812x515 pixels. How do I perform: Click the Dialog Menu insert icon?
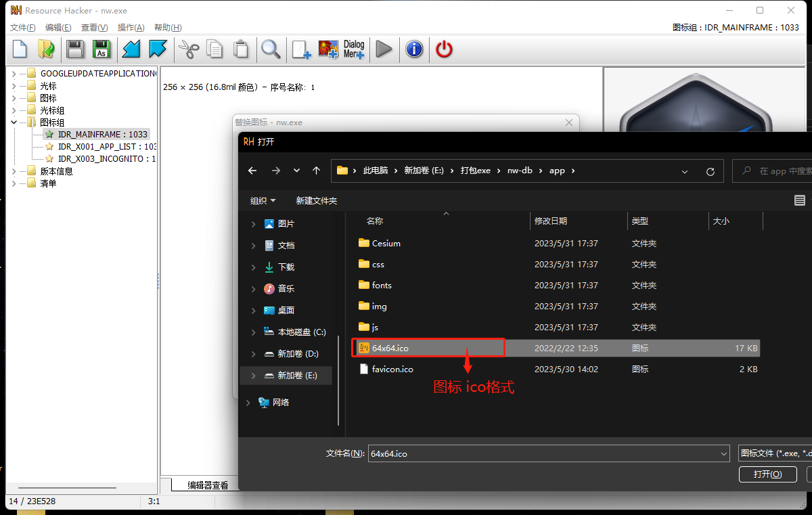tap(354, 49)
